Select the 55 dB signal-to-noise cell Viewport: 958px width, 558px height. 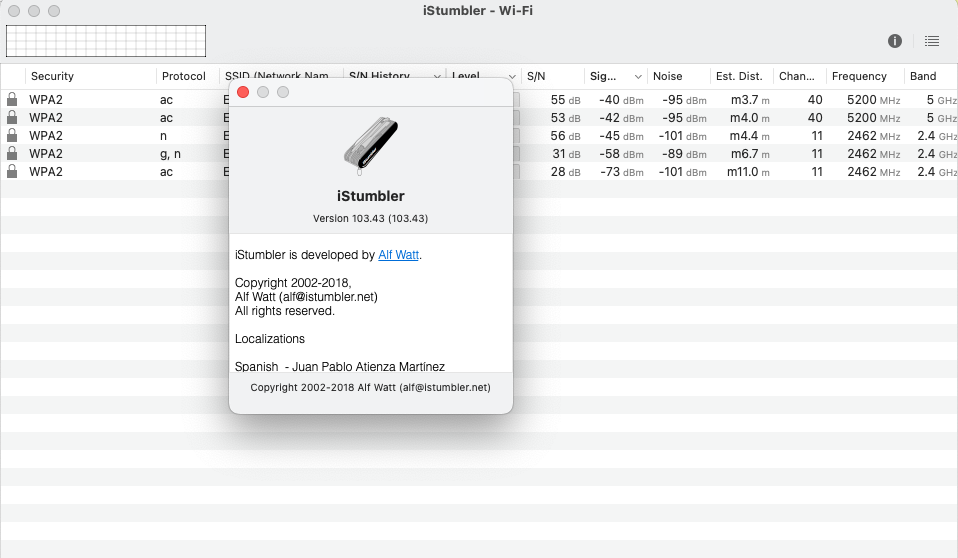tap(565, 100)
